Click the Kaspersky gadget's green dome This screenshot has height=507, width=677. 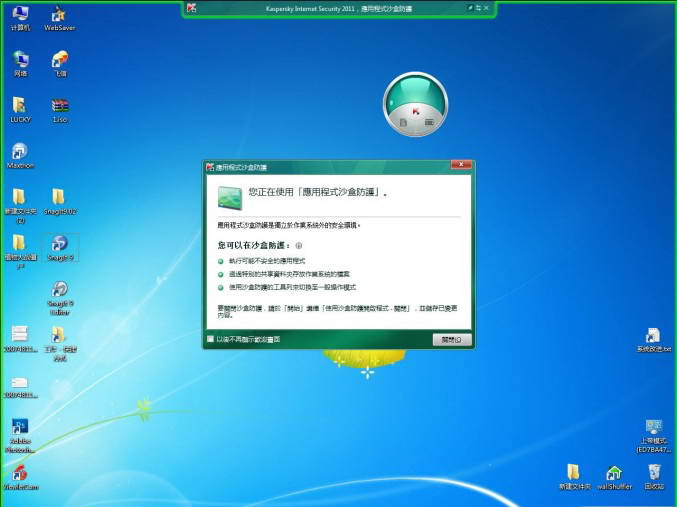415,92
